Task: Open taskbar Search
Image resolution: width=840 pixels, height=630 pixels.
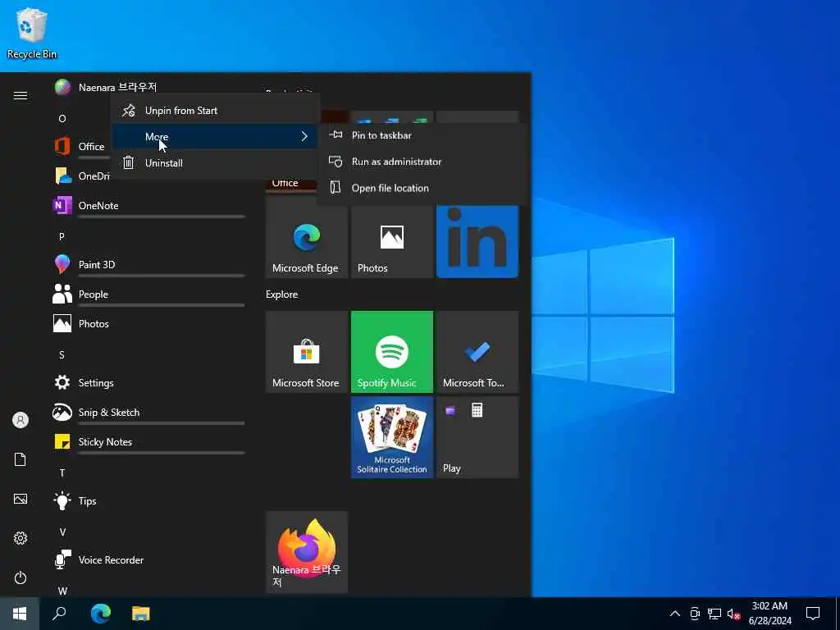Action: (59, 614)
